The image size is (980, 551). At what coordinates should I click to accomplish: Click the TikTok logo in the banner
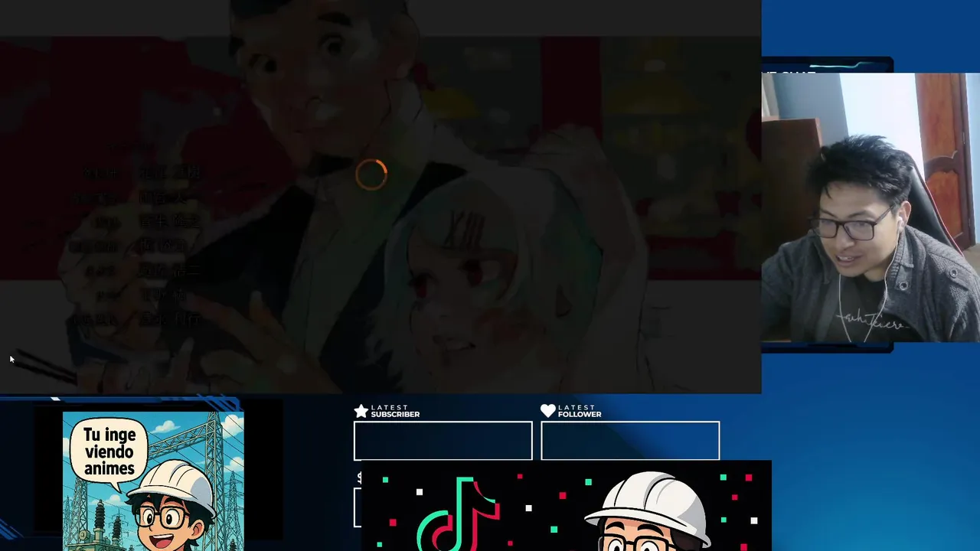point(459,513)
